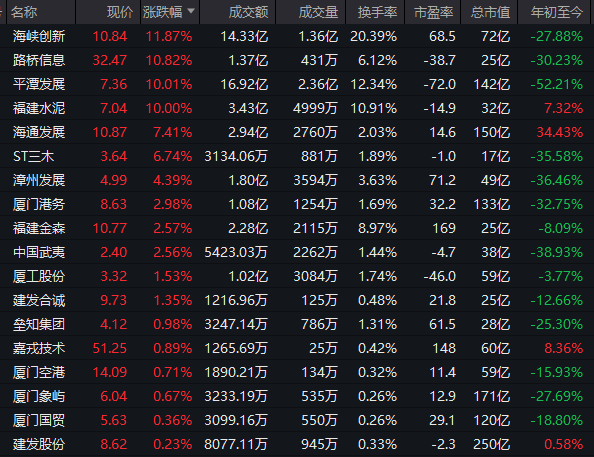
Task: Open the 海峡创新 stock row
Action: pyautogui.click(x=297, y=36)
